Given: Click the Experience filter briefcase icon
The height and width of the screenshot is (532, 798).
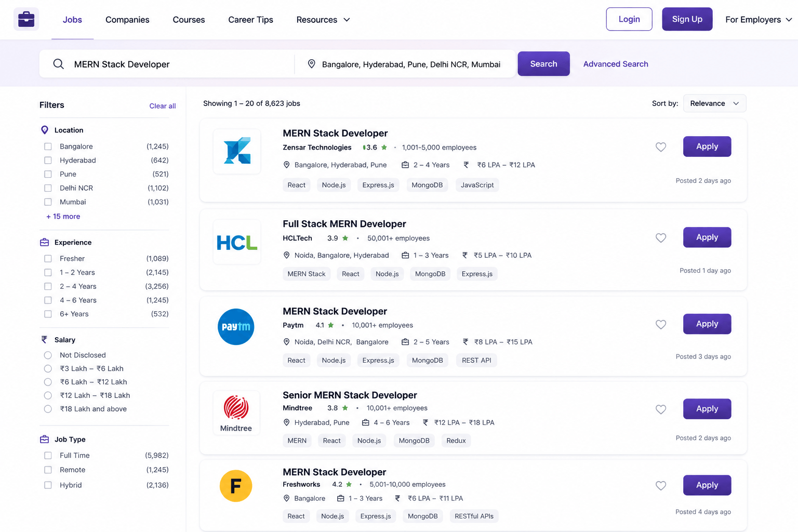Looking at the screenshot, I should (x=45, y=242).
